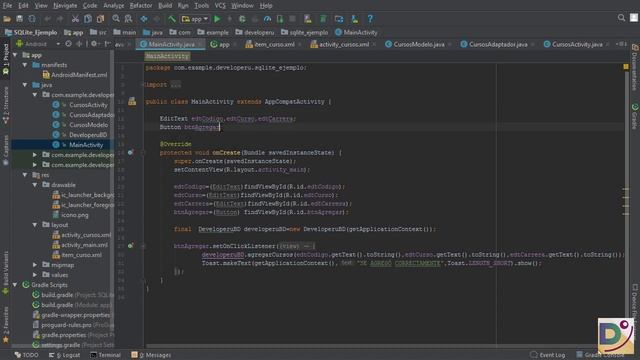
Task: Open the Terminal tool window
Action: 105,355
